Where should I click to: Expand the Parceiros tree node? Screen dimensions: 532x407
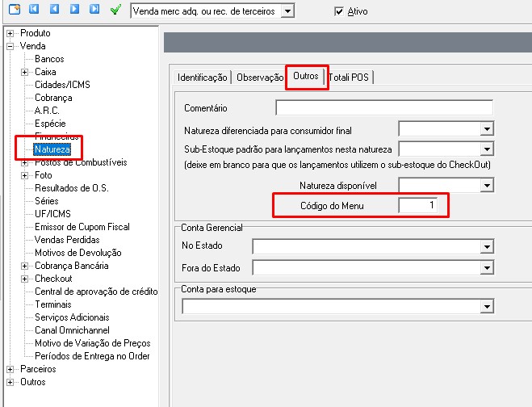(10, 369)
